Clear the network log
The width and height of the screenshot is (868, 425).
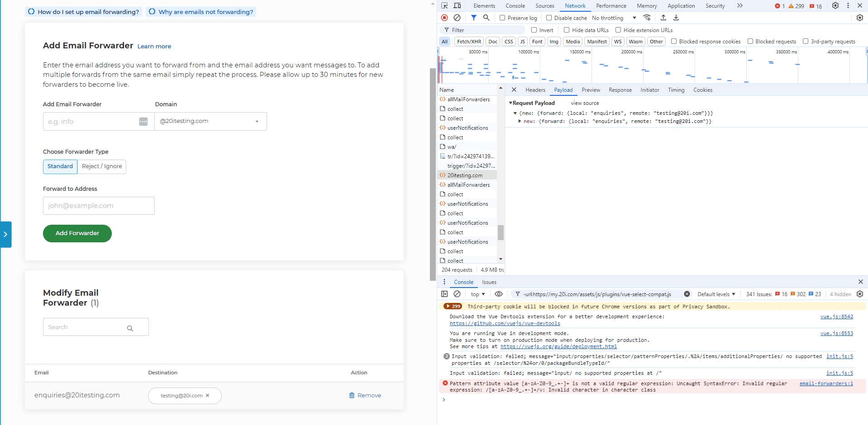click(x=457, y=18)
